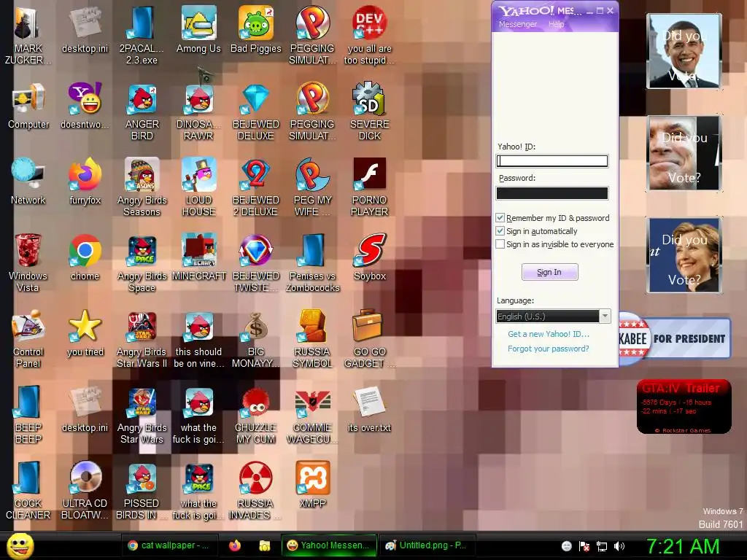Open Angry Birds Star Wars II shortcut

[x=142, y=339]
